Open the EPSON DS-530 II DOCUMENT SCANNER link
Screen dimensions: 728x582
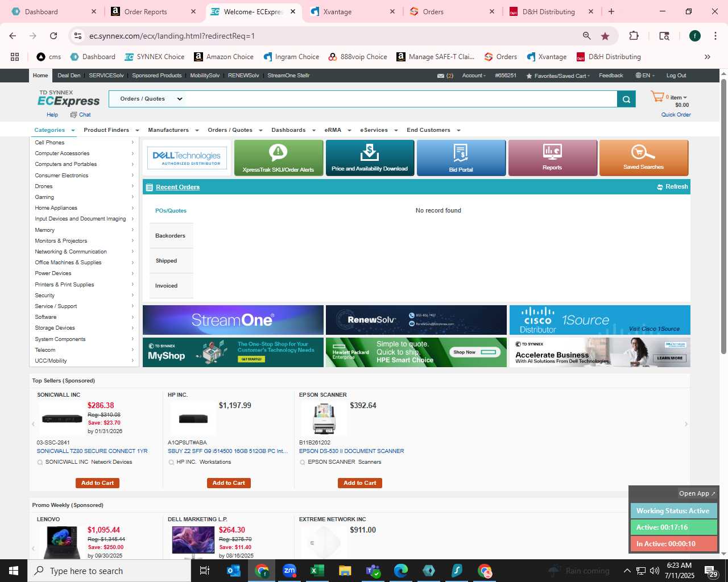pos(351,451)
